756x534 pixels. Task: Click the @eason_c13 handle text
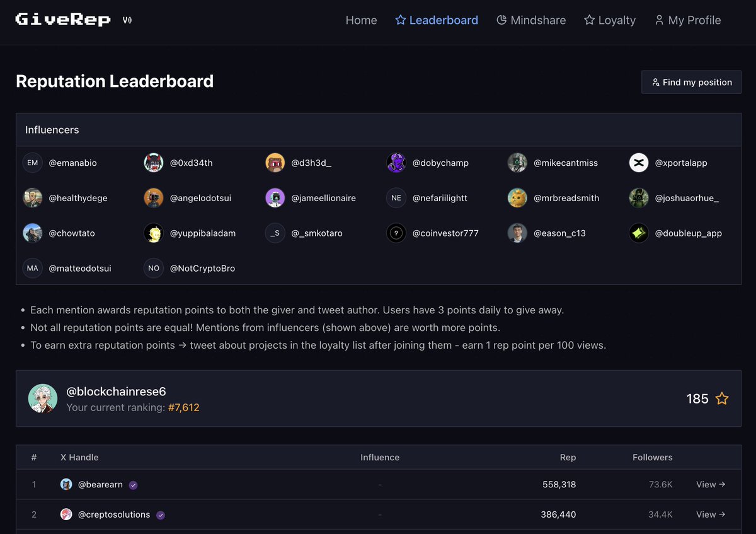pyautogui.click(x=559, y=233)
